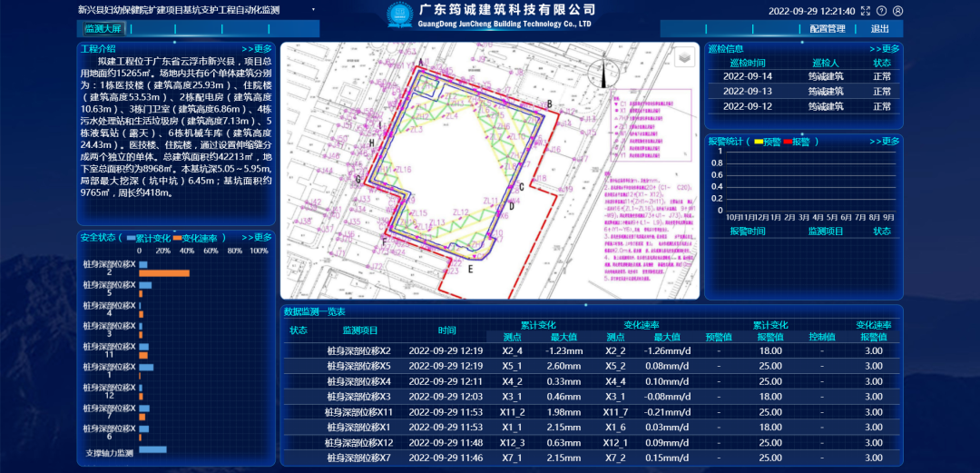Screen dimensions: 980x473
Task: Open >>更多 in 报警统计 panel
Action: tap(885, 142)
